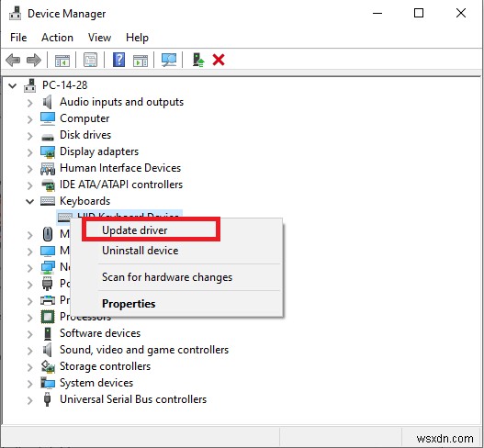Screen dimensions: 484x448
Task: Click the Back arrow toolbar icon
Action: point(13,60)
